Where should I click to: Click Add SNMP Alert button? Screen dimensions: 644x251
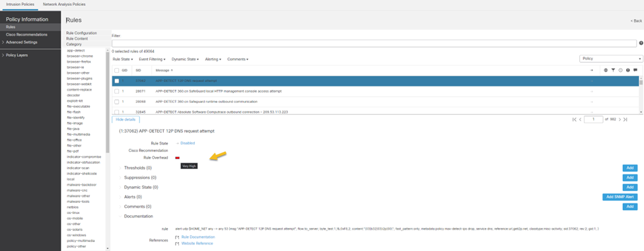pyautogui.click(x=620, y=197)
